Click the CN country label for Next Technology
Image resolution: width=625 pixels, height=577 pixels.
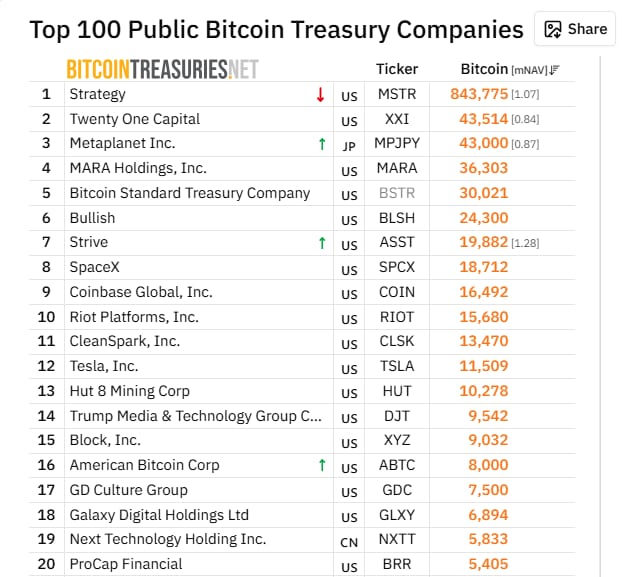tap(349, 542)
